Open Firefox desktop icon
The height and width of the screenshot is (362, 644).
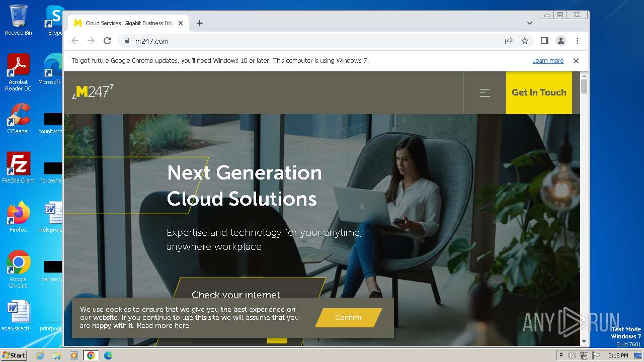18,217
